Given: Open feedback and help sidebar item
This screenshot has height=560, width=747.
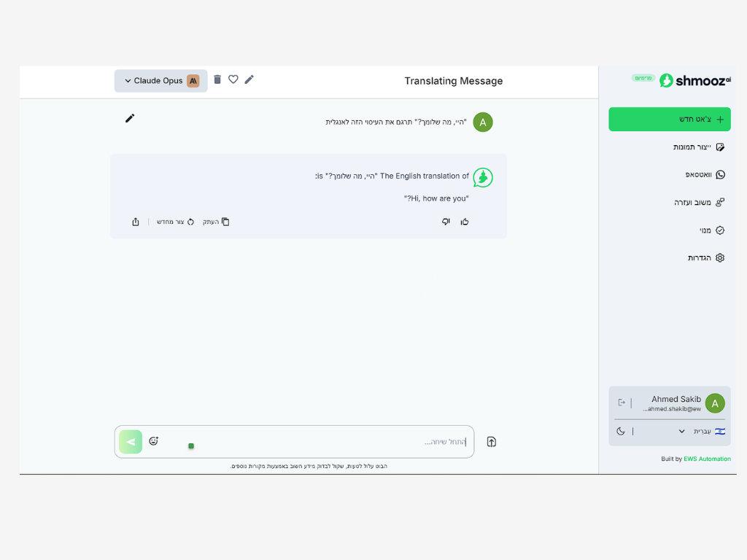Looking at the screenshot, I should coord(699,203).
